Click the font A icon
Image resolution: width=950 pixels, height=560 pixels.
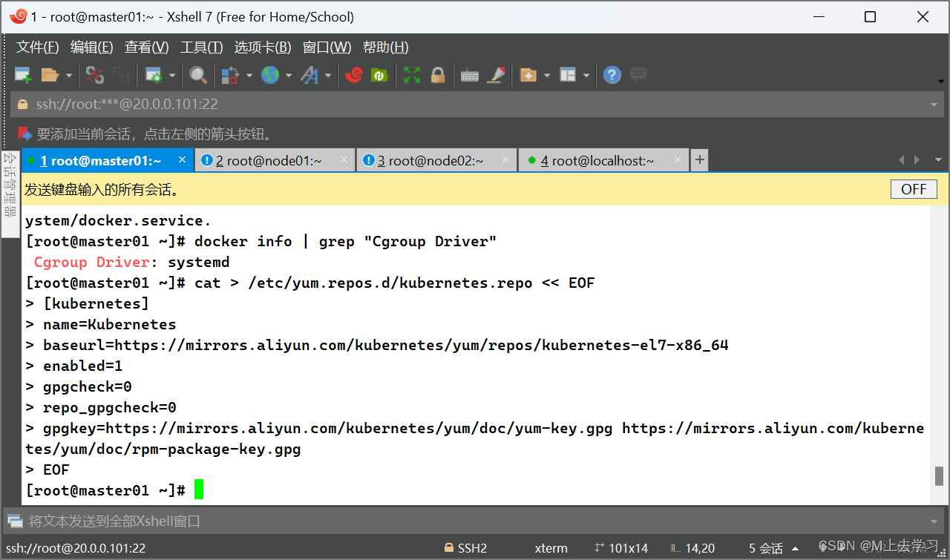click(309, 75)
